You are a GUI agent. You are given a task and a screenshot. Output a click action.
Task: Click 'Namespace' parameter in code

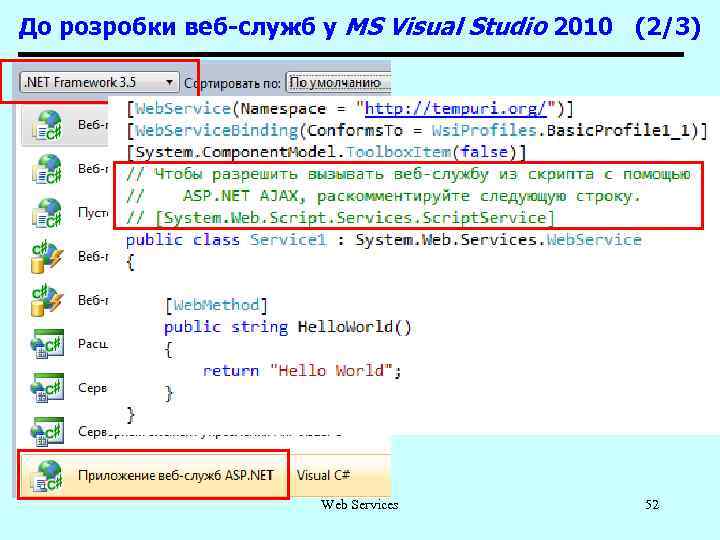pos(283,109)
